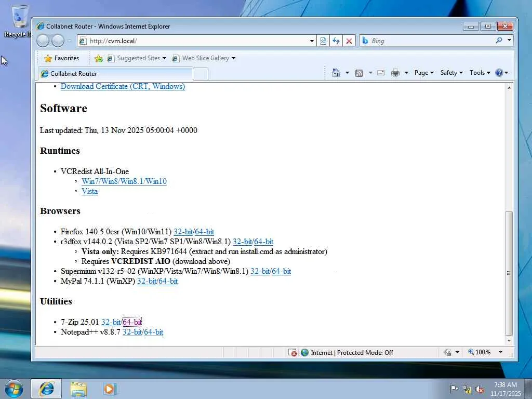This screenshot has width=532, height=399.
Task: Download MyPal 74.1.1 32-bit
Action: pyautogui.click(x=147, y=281)
